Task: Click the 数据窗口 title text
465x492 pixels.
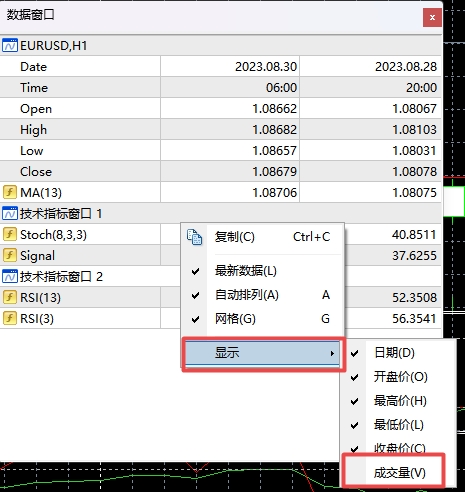Action: 30,15
